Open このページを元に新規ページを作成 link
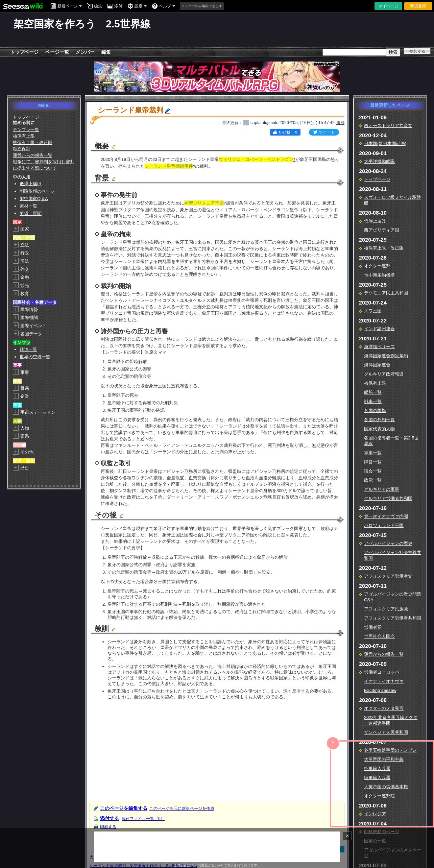Screen dimensions: 434x868 coord(182,809)
